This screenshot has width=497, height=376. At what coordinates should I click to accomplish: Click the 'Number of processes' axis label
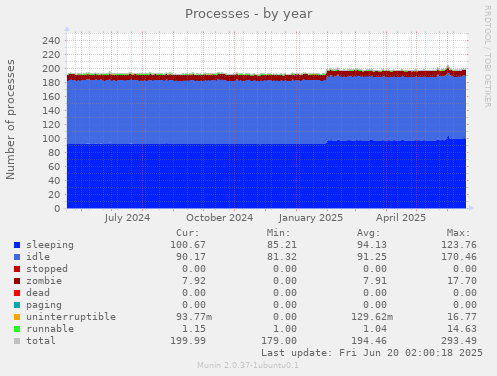(10, 120)
